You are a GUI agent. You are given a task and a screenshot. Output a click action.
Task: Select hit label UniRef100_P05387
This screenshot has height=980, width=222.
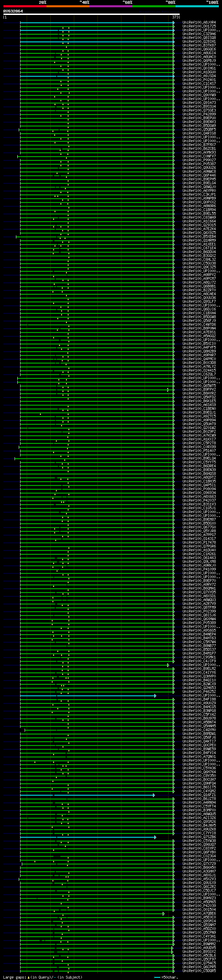[199, 164]
